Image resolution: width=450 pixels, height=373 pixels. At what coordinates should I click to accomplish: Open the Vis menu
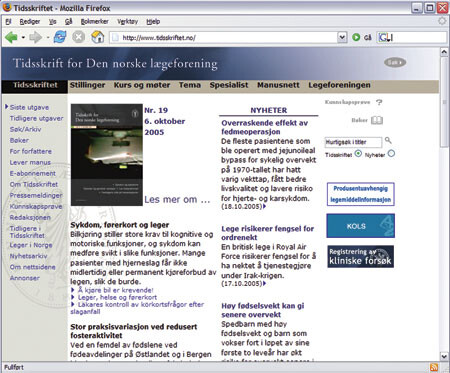click(53, 22)
